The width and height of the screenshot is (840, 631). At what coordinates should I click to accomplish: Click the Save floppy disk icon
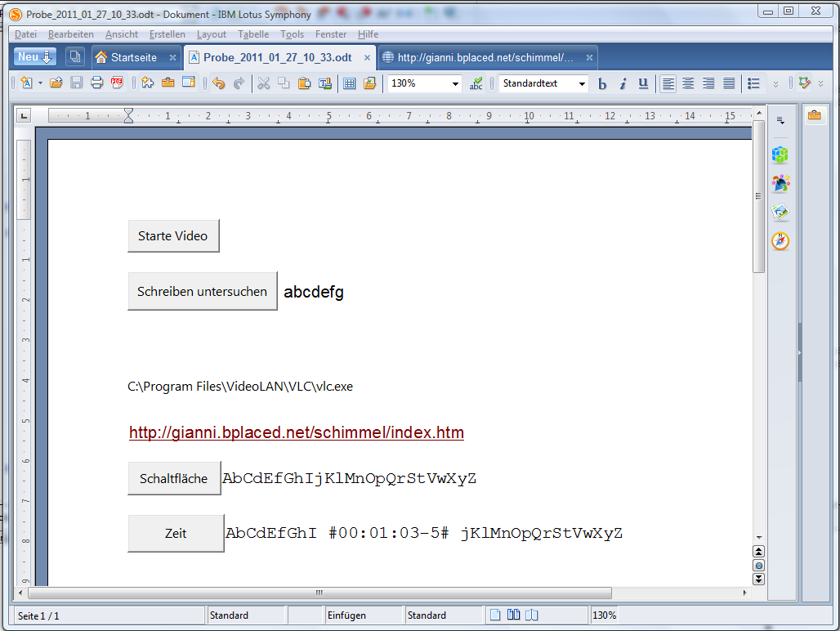pyautogui.click(x=77, y=83)
